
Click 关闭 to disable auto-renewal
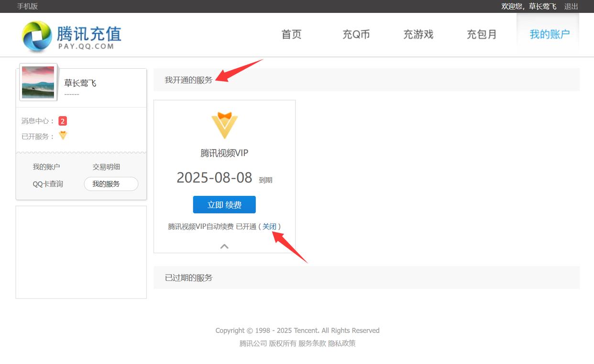click(269, 226)
